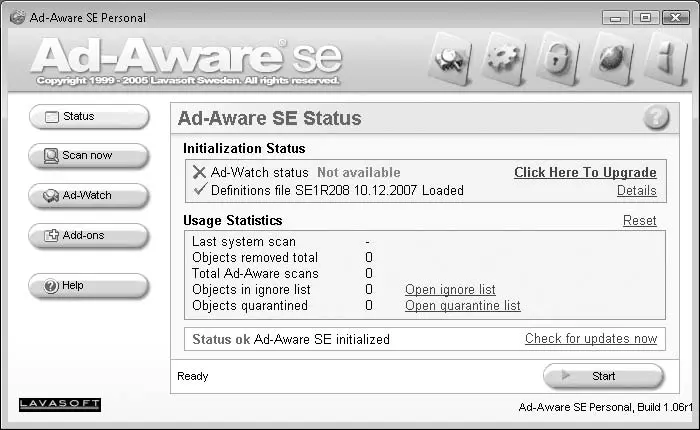The image size is (700, 430).
Task: Open the Help sidebar button
Action: (x=88, y=285)
